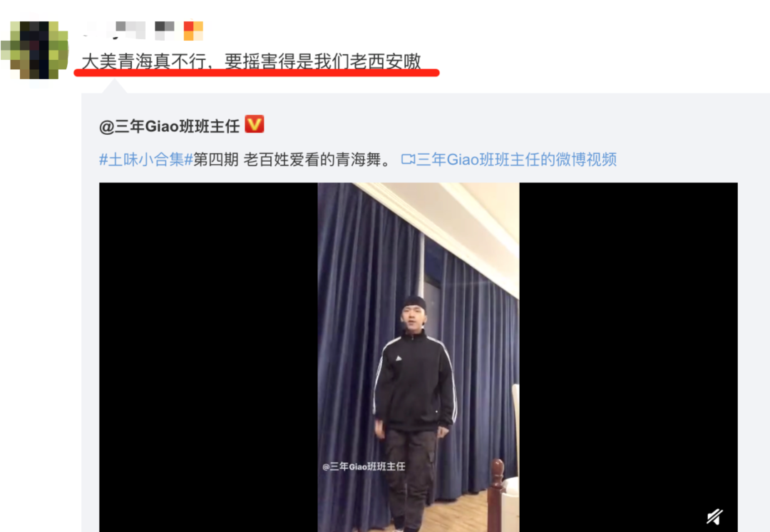Click the @三年Giao班班主任 watermark in the video
Viewport: 770px width, 532px height.
(364, 466)
